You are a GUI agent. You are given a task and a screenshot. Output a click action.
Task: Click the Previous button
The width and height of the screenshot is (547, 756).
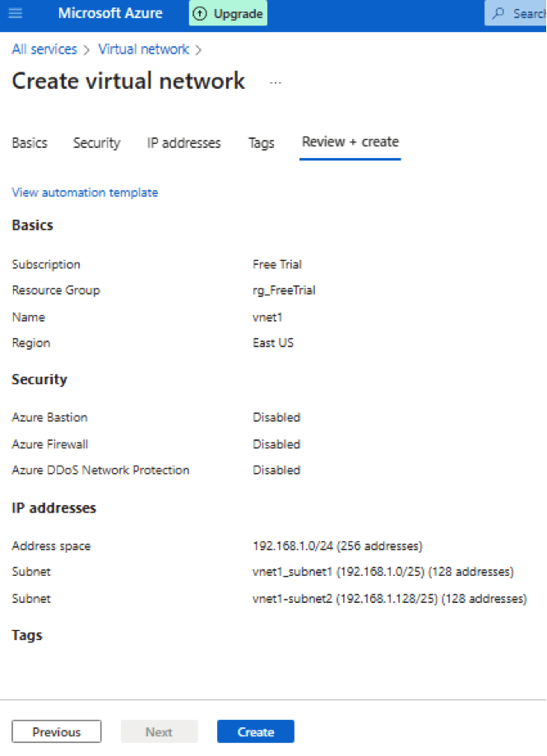(x=57, y=731)
